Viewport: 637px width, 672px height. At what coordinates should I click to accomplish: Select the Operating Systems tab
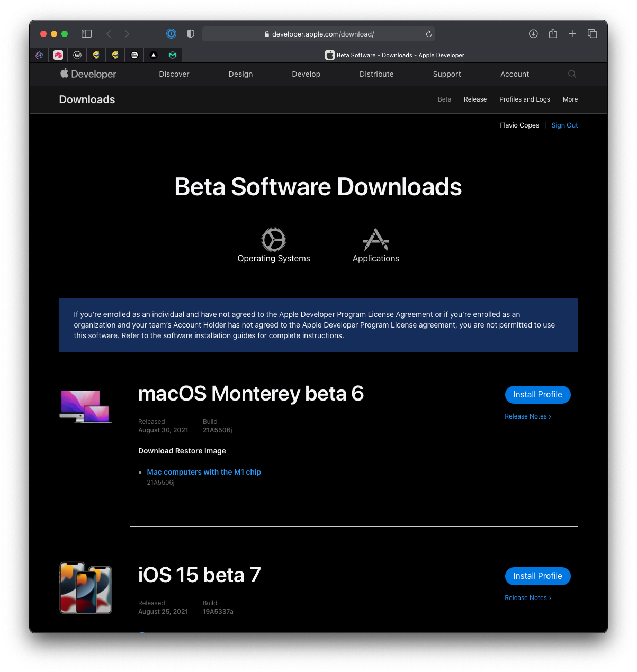274,247
